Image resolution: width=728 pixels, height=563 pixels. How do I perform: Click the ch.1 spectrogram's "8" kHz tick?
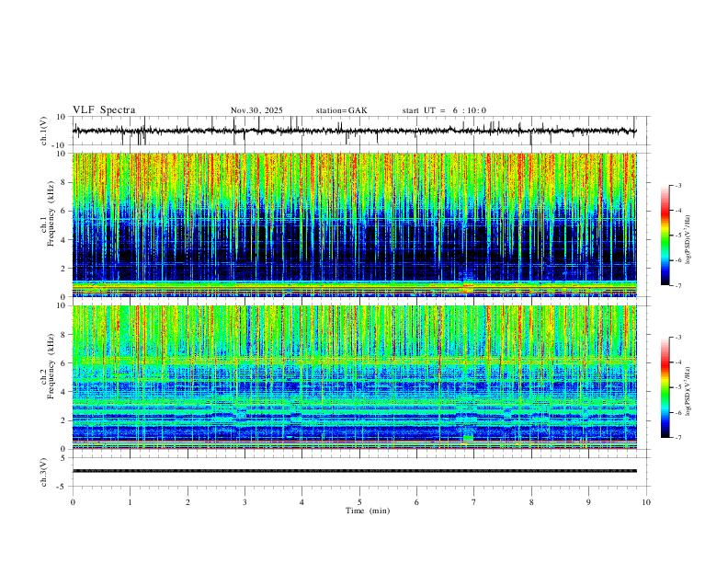tap(63, 182)
